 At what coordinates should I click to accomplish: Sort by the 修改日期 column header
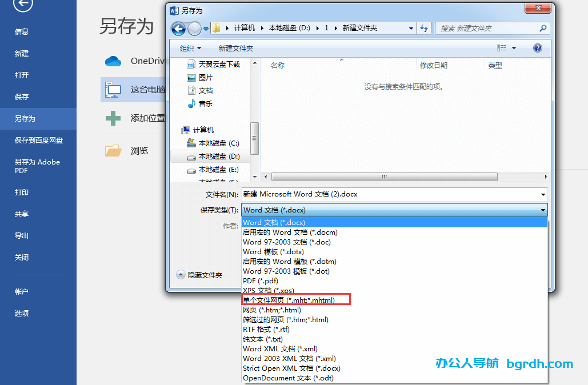[x=434, y=65]
